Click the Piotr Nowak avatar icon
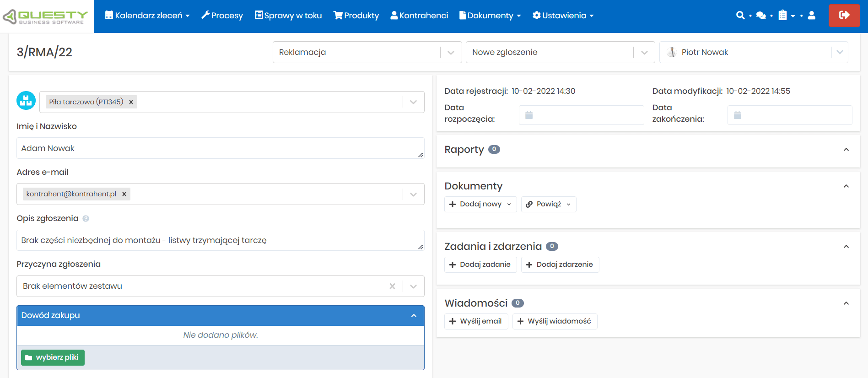The height and width of the screenshot is (378, 868). 672,52
